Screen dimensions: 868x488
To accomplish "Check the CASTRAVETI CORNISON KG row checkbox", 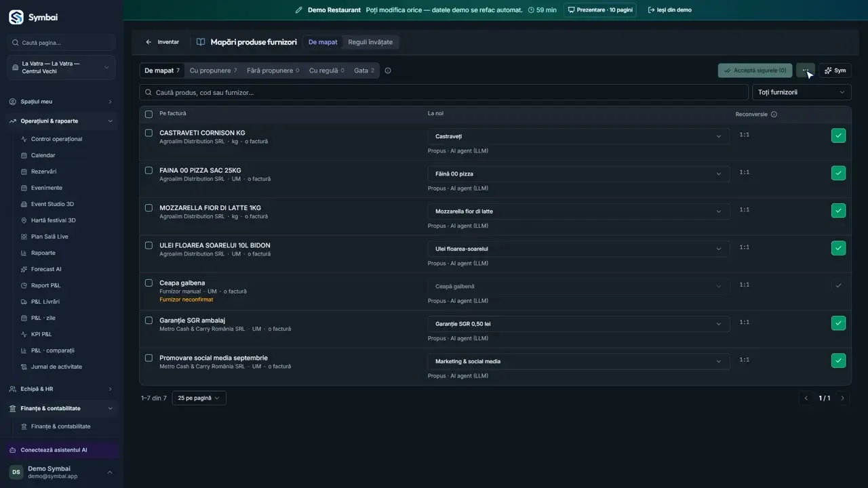I will [x=149, y=133].
